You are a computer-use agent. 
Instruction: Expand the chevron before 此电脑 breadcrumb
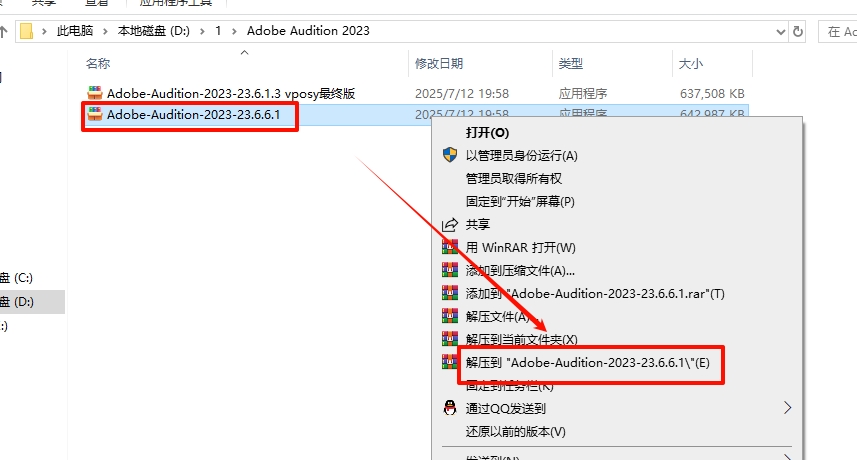(x=44, y=32)
